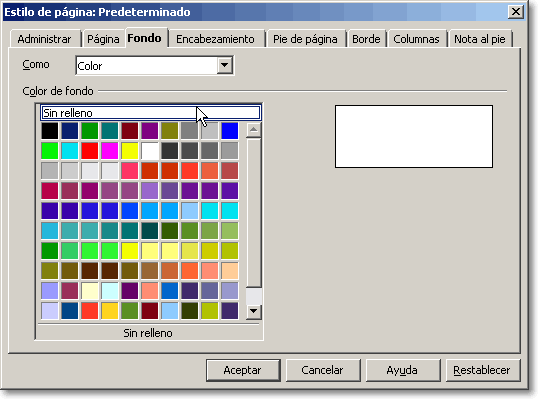
Task: Click the Restablecer button
Action: [482, 370]
